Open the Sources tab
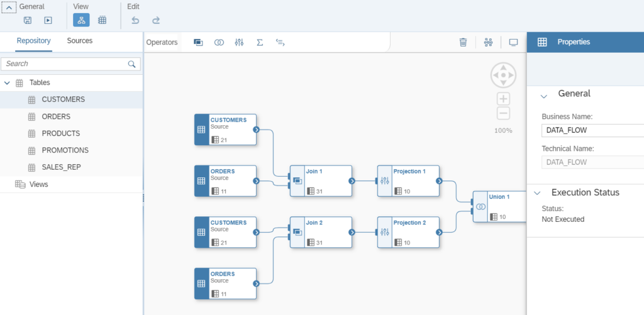Image resolution: width=644 pixels, height=315 pixels. tap(80, 41)
